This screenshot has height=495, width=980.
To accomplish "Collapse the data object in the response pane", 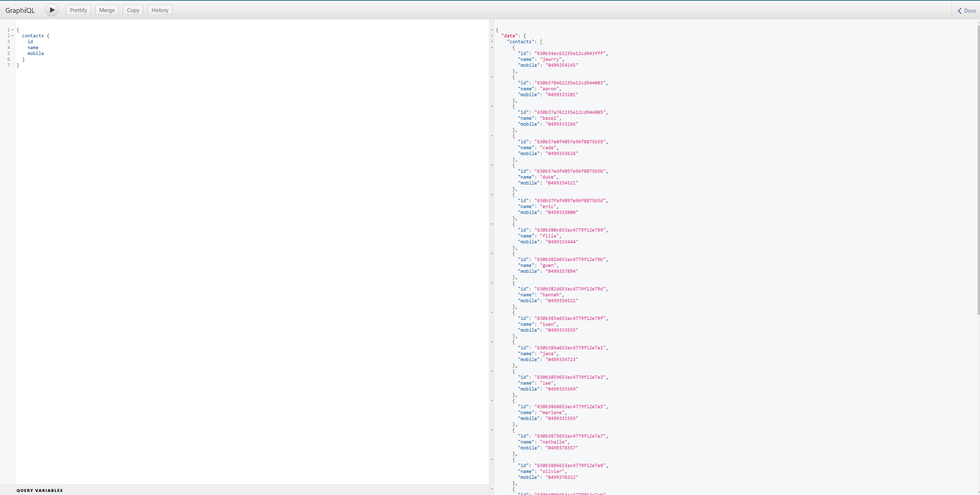I will 492,36.
